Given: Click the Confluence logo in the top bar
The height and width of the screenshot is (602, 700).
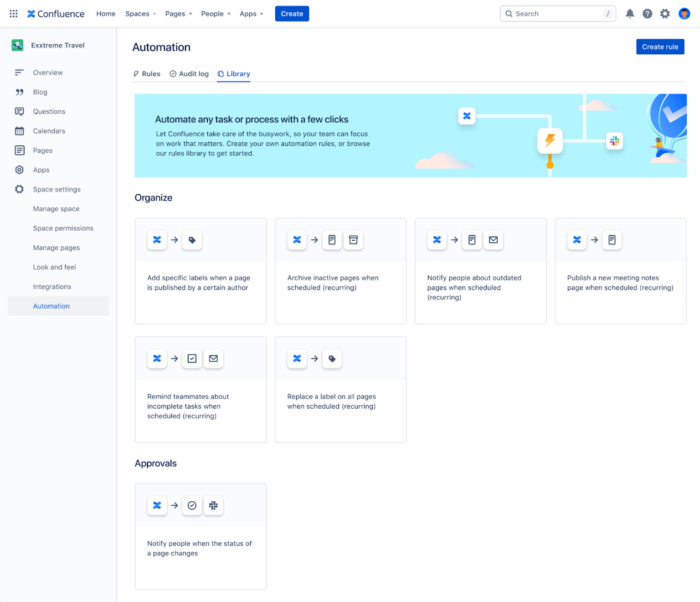Looking at the screenshot, I should point(55,14).
